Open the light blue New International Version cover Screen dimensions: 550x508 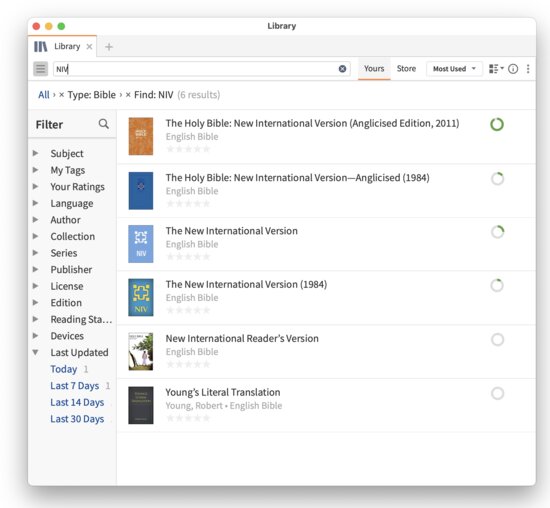tap(141, 244)
